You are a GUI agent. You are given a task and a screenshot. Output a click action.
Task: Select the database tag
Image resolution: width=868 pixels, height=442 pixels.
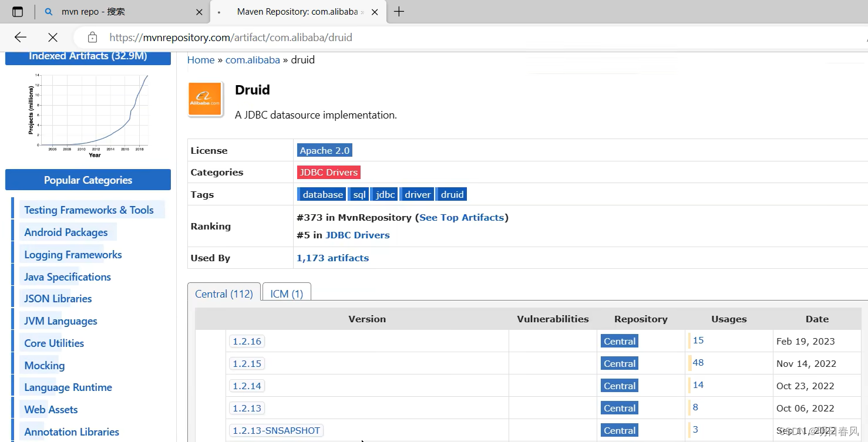pos(322,194)
